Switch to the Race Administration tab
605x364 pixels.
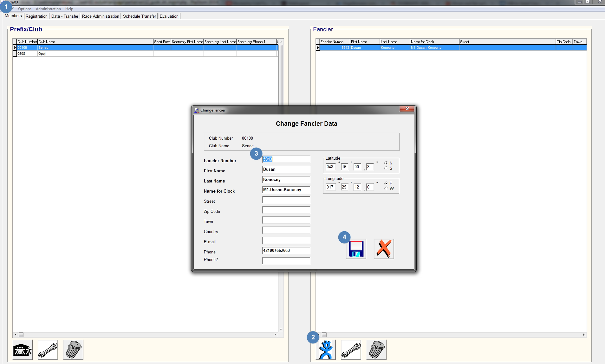[101, 16]
